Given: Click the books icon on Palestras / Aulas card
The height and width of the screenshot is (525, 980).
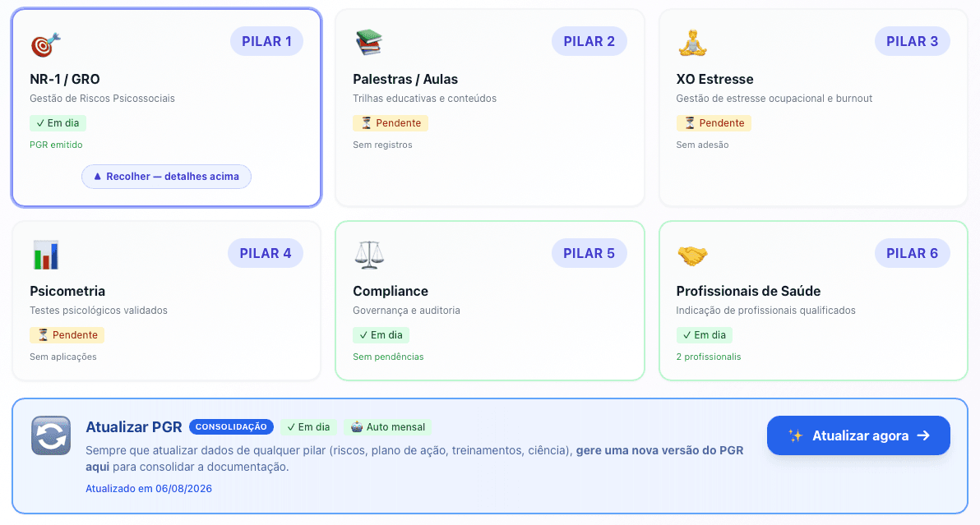Looking at the screenshot, I should coord(369,43).
